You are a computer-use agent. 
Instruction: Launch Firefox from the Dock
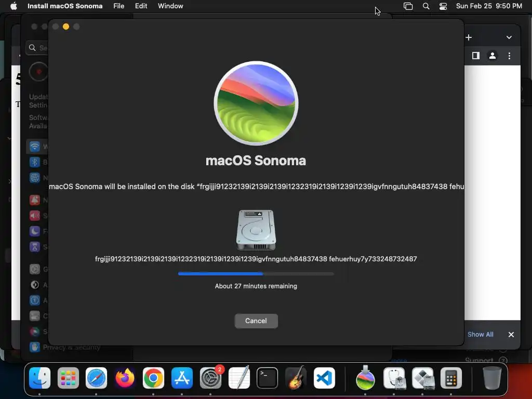pos(125,378)
